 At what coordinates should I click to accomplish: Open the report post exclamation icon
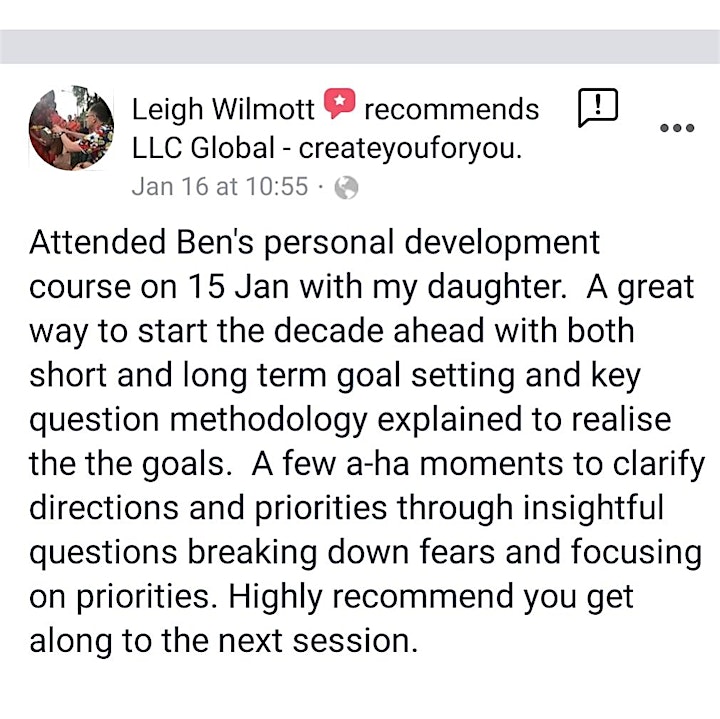pos(597,107)
